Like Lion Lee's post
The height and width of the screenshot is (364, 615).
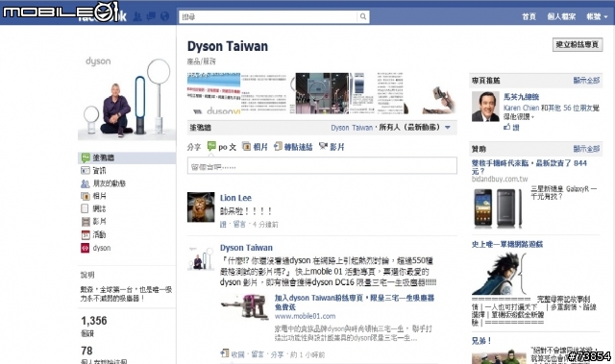223,225
